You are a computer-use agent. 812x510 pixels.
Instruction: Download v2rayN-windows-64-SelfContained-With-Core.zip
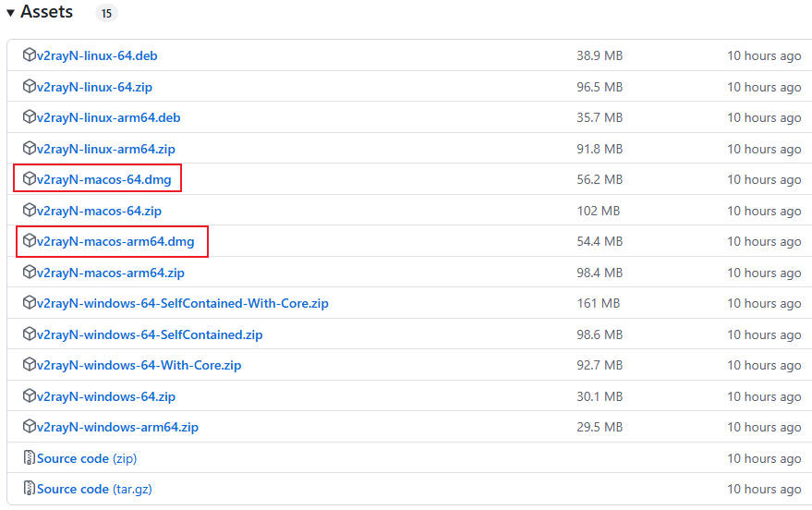click(x=182, y=303)
